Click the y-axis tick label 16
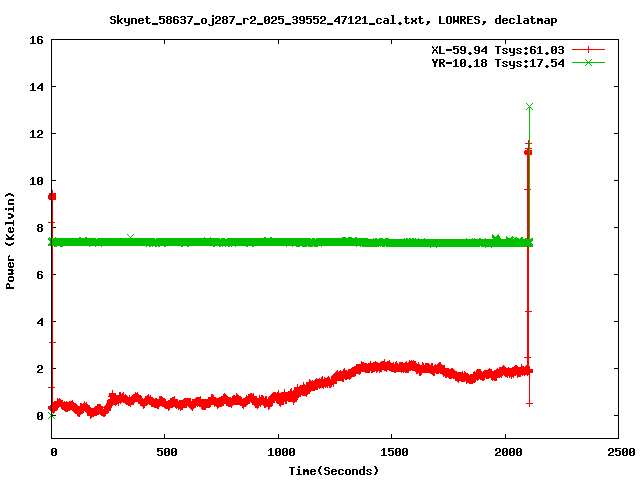 [x=36, y=40]
